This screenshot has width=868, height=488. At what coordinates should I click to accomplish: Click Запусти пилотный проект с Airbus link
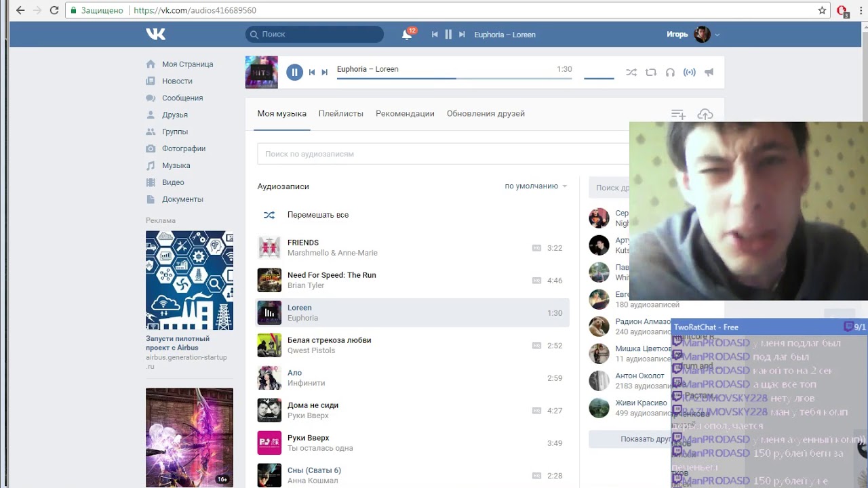178,343
